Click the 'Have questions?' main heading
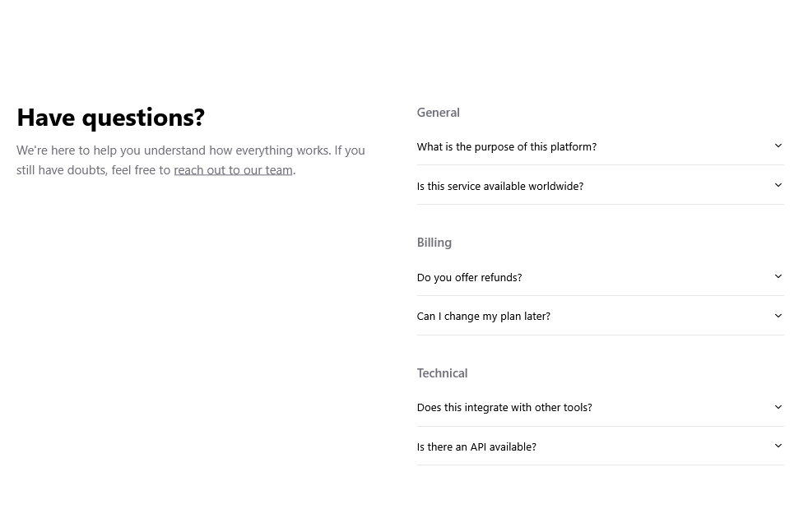Image resolution: width=808 pixels, height=532 pixels. tap(111, 118)
